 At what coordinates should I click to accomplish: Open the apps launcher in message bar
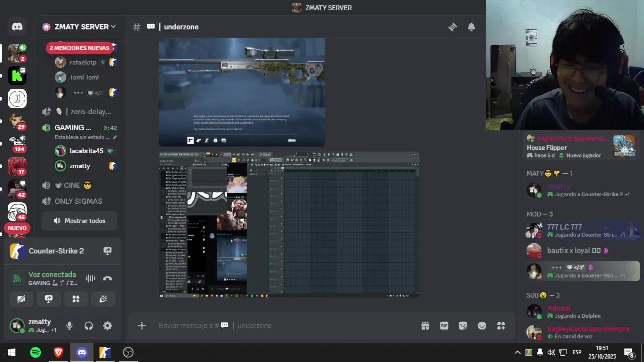click(501, 326)
